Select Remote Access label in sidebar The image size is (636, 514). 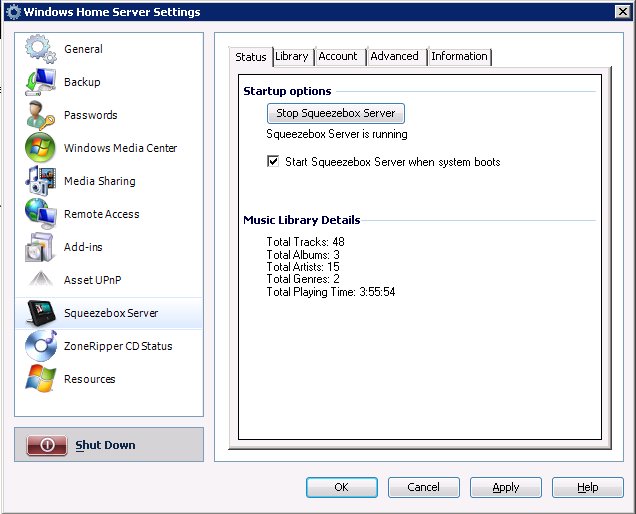[x=101, y=214]
